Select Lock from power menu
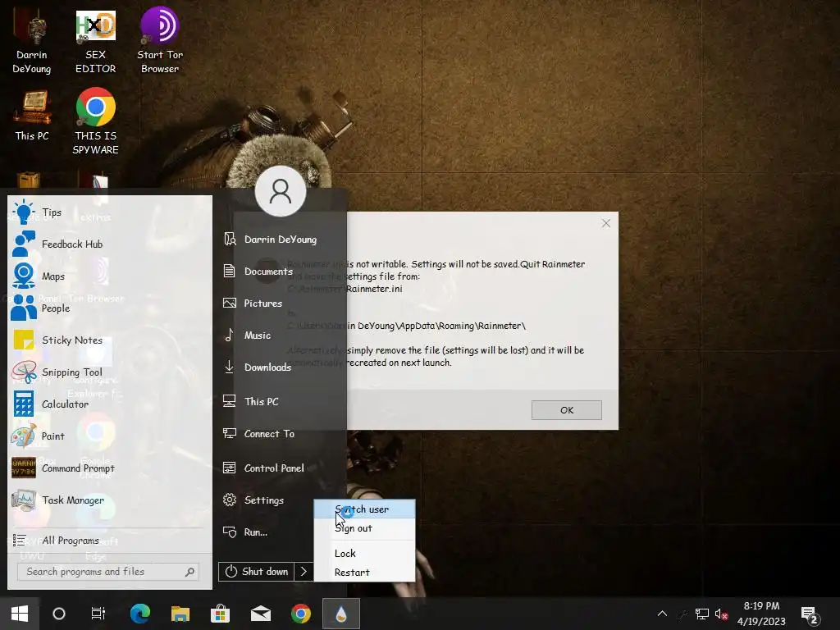 coord(364,554)
